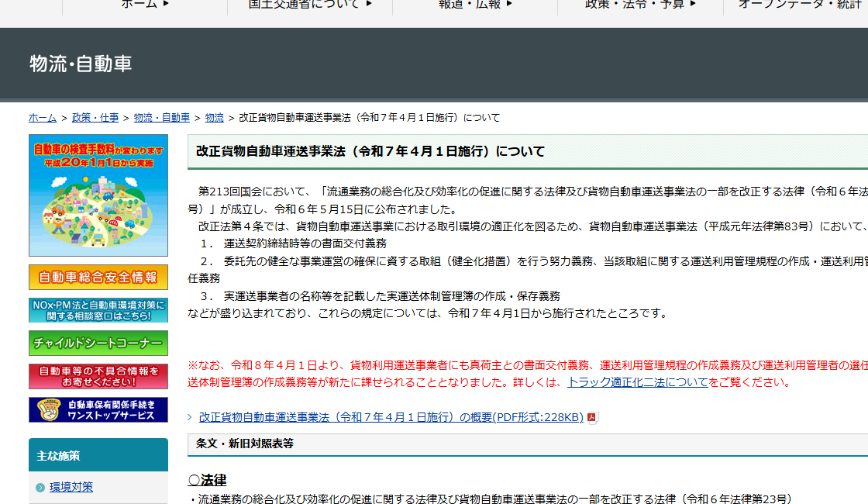Go to ホーム via breadcrumb link
Viewport: 868px width, 504px height.
pyautogui.click(x=43, y=117)
